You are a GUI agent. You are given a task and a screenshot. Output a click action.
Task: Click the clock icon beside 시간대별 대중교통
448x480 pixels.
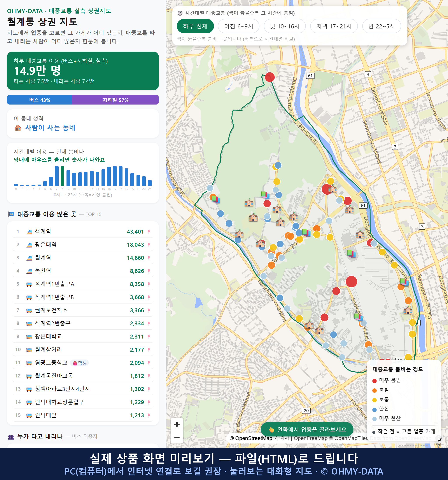tap(180, 13)
